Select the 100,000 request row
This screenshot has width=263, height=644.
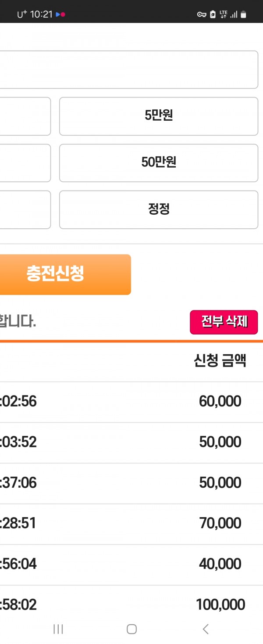pos(131,605)
